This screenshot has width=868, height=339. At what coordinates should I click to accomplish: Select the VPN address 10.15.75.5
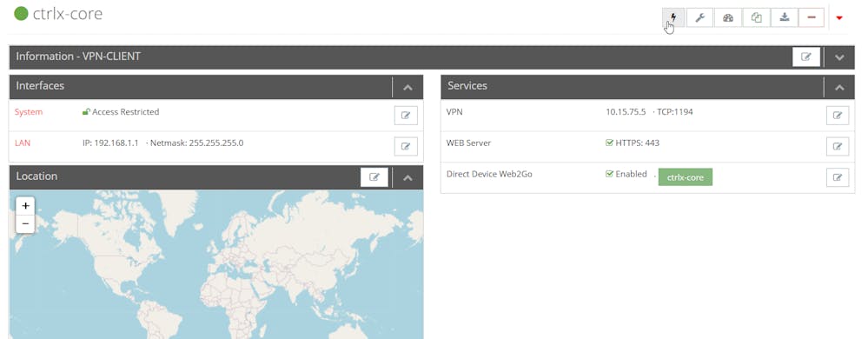626,112
